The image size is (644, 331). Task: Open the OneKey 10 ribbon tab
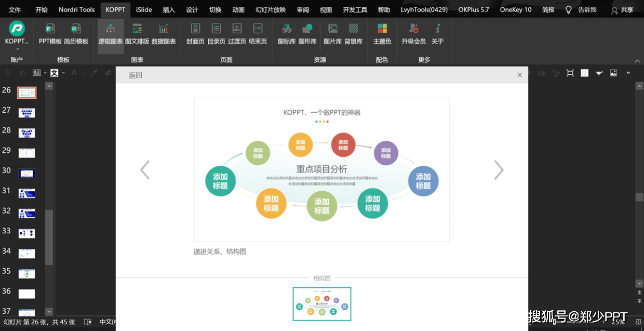(x=516, y=9)
